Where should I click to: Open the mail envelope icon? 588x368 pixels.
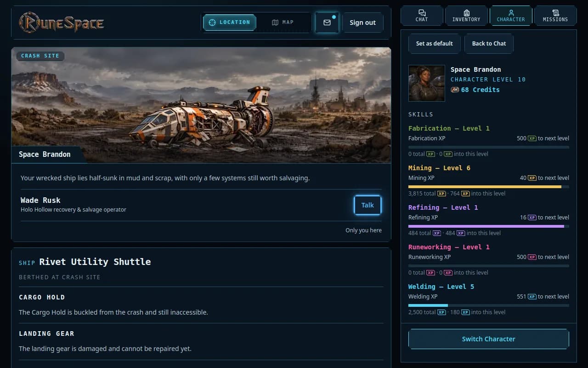(x=327, y=23)
